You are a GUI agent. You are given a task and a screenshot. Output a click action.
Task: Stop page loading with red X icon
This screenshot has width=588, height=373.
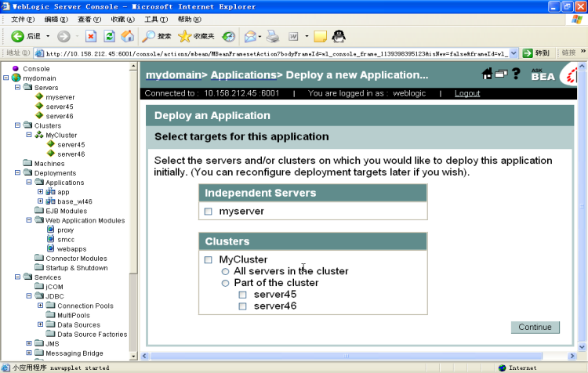91,36
